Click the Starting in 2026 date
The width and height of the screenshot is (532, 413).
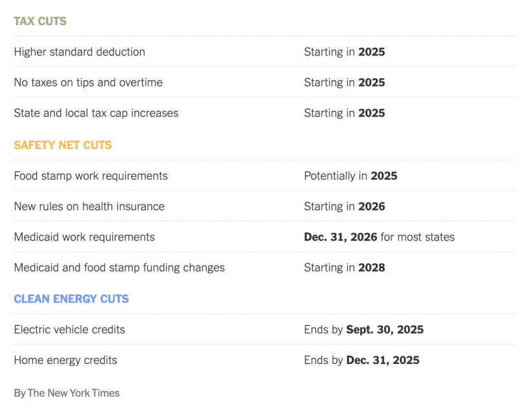[344, 206]
